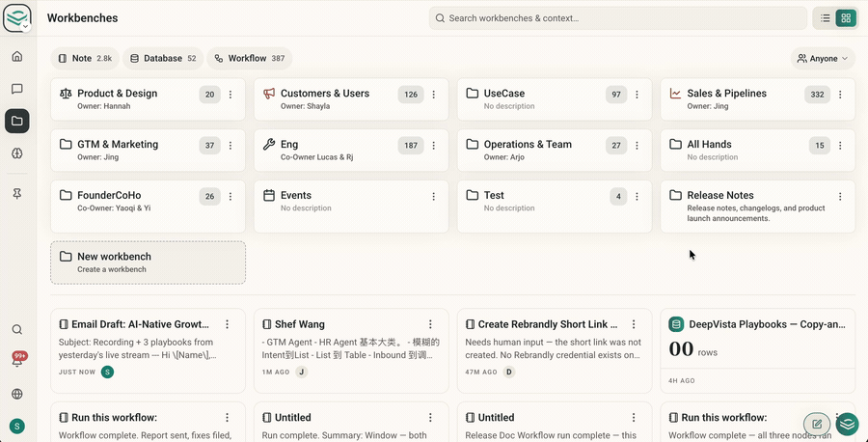
Task: Open more options for Release Notes
Action: (x=840, y=197)
